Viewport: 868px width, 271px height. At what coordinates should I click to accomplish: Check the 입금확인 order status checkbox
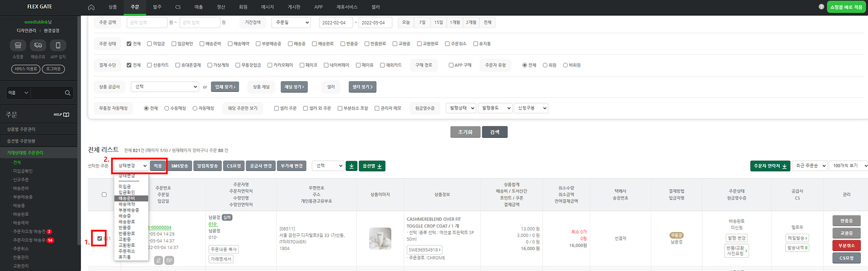(174, 44)
